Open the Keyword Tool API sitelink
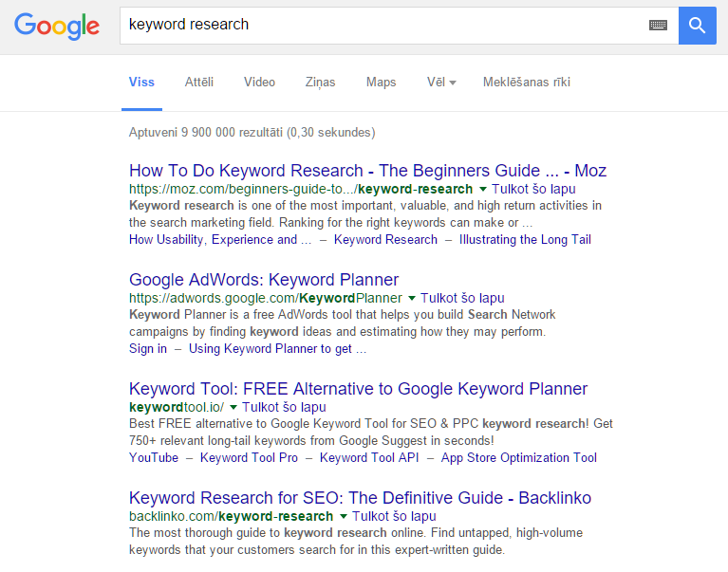728x572 pixels. tap(369, 457)
